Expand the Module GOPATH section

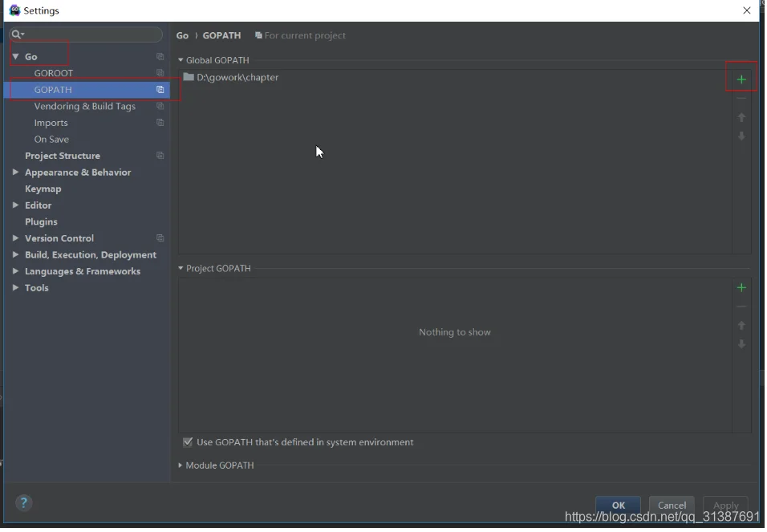pos(181,466)
